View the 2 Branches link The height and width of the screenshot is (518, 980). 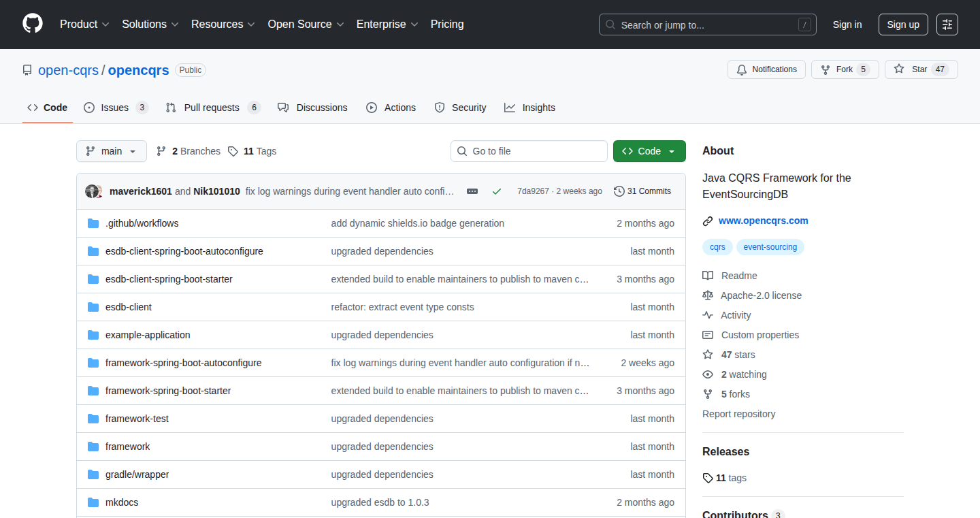point(189,151)
